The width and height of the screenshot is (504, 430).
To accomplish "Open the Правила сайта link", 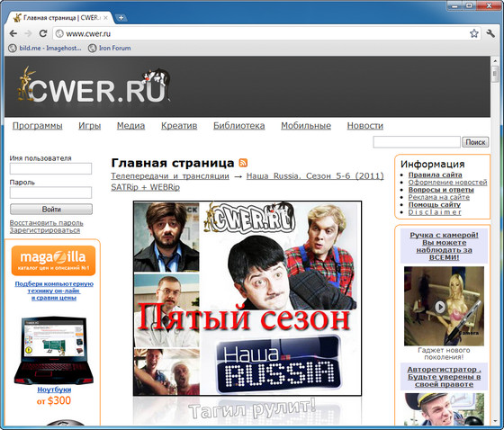I will pos(435,175).
